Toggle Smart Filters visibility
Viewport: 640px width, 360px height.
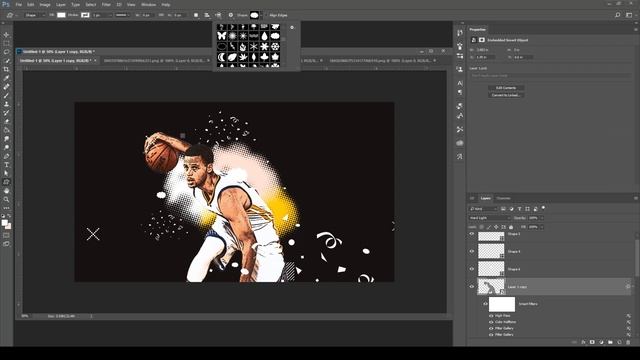point(485,304)
